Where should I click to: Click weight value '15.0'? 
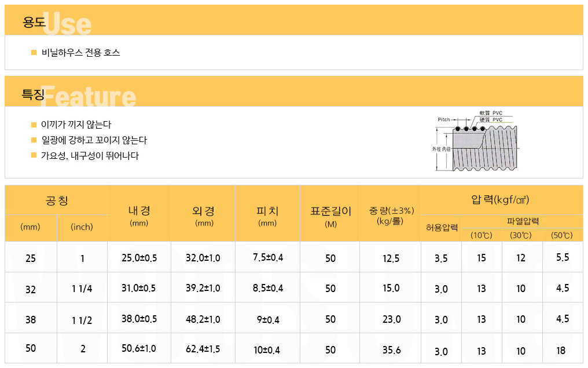click(x=391, y=288)
